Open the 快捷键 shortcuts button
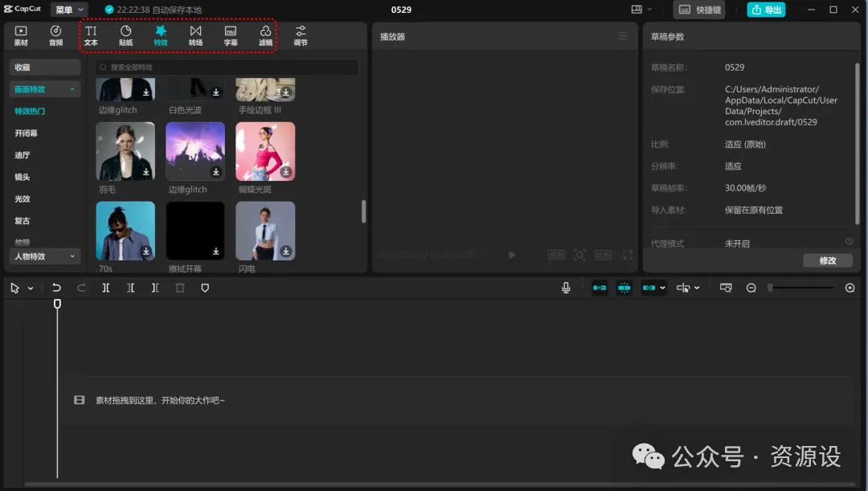This screenshot has width=868, height=491. [x=700, y=10]
